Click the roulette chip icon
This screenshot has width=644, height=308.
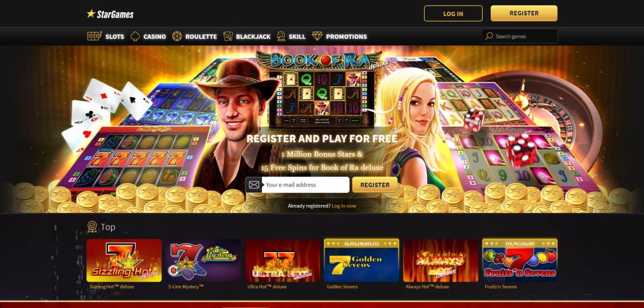177,36
